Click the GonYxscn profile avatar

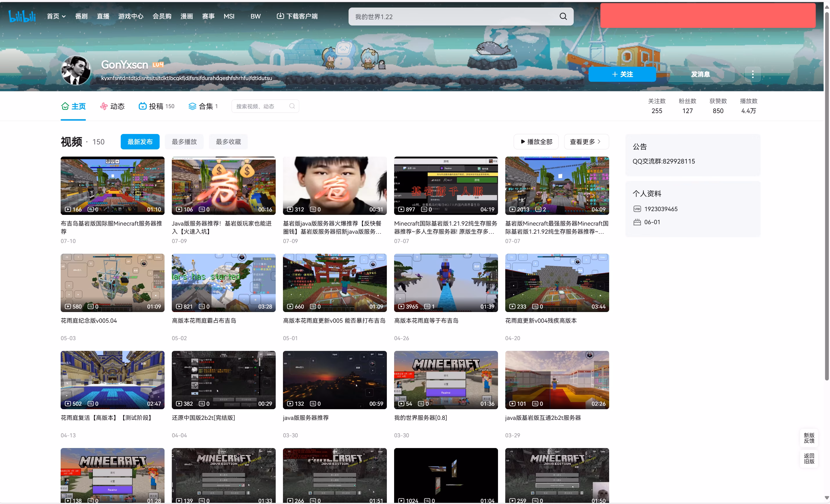[x=75, y=70]
